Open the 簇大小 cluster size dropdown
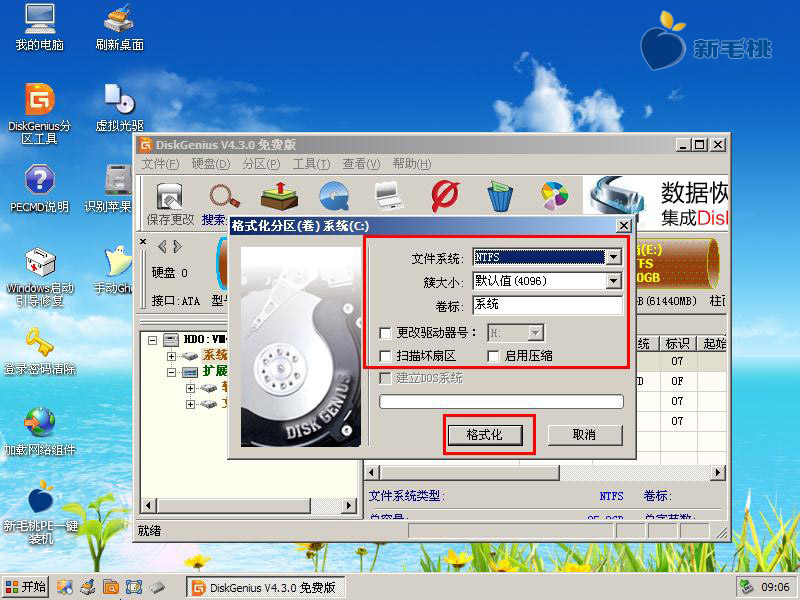The width and height of the screenshot is (800, 600). pos(614,280)
